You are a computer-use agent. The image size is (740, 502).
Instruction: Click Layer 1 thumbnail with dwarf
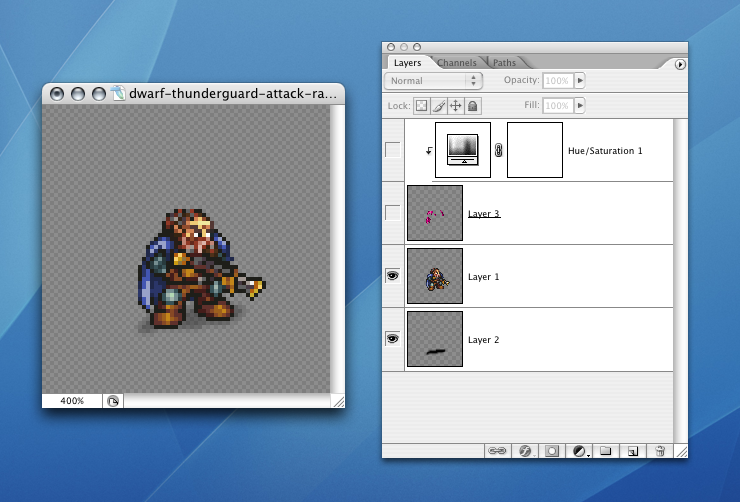435,276
